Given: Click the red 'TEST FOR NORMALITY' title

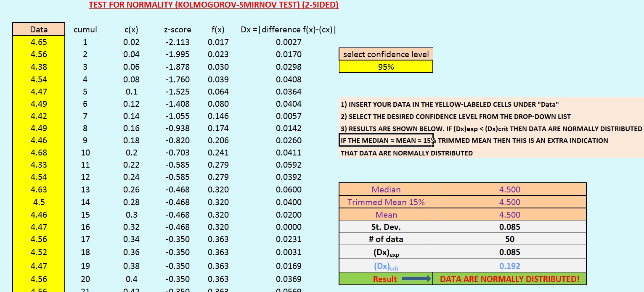Looking at the screenshot, I should click(x=214, y=5).
